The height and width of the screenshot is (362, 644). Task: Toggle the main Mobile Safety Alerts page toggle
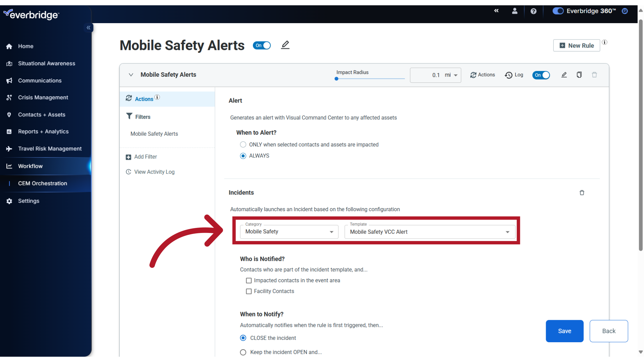263,45
